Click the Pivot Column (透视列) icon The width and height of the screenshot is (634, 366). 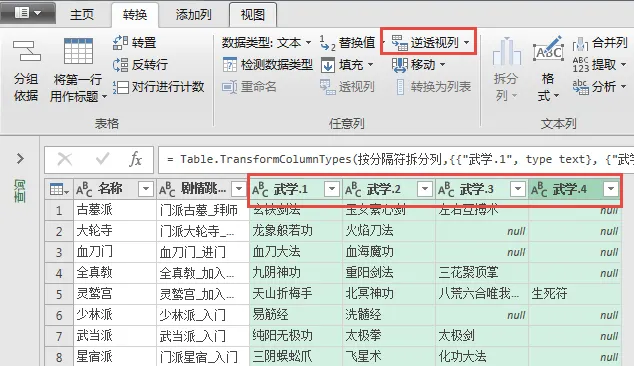[328, 87]
